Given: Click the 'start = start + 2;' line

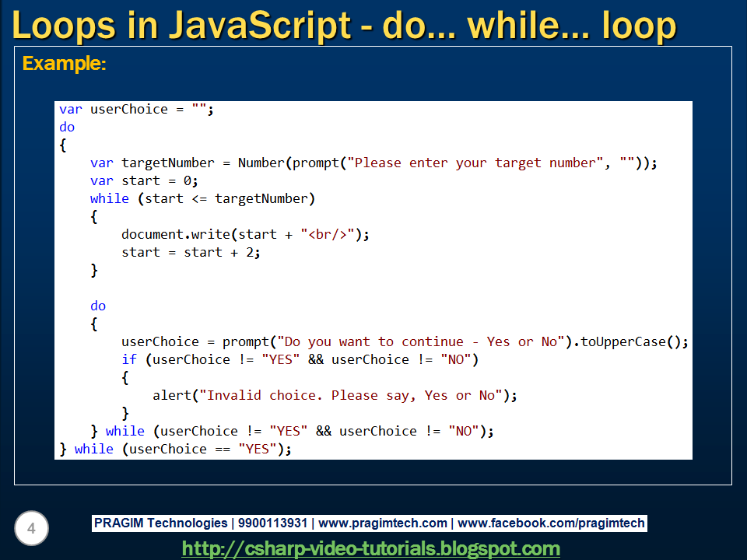Looking at the screenshot, I should pyautogui.click(x=183, y=252).
